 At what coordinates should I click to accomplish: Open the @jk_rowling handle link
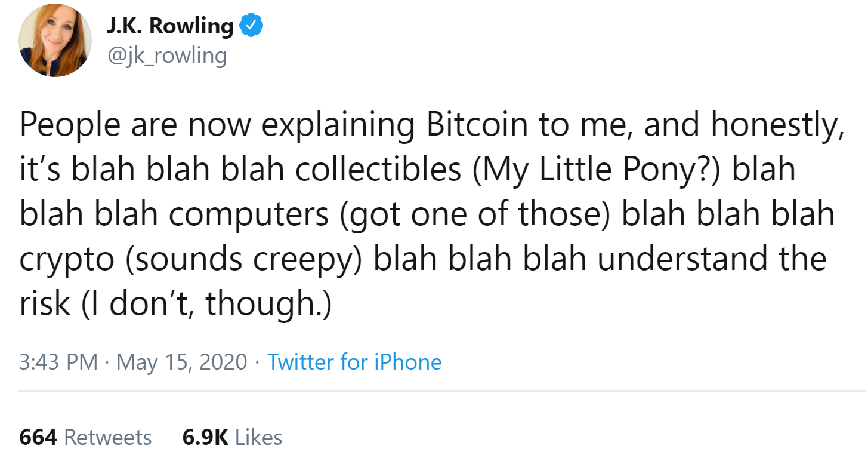[x=166, y=55]
